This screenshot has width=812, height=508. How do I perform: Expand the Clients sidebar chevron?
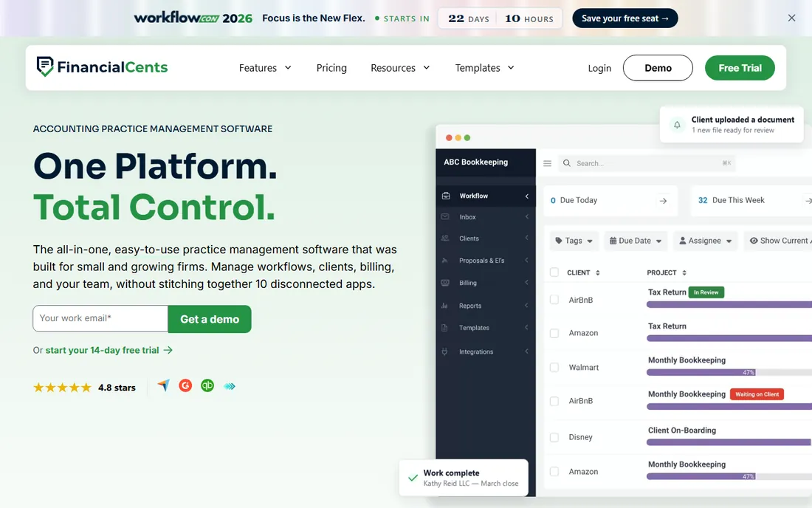pos(526,238)
